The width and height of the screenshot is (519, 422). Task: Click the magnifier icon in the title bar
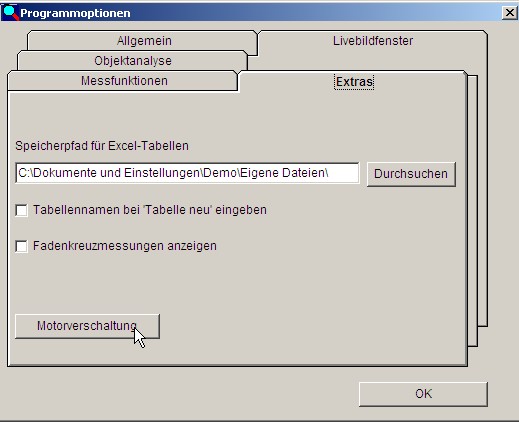[10, 13]
